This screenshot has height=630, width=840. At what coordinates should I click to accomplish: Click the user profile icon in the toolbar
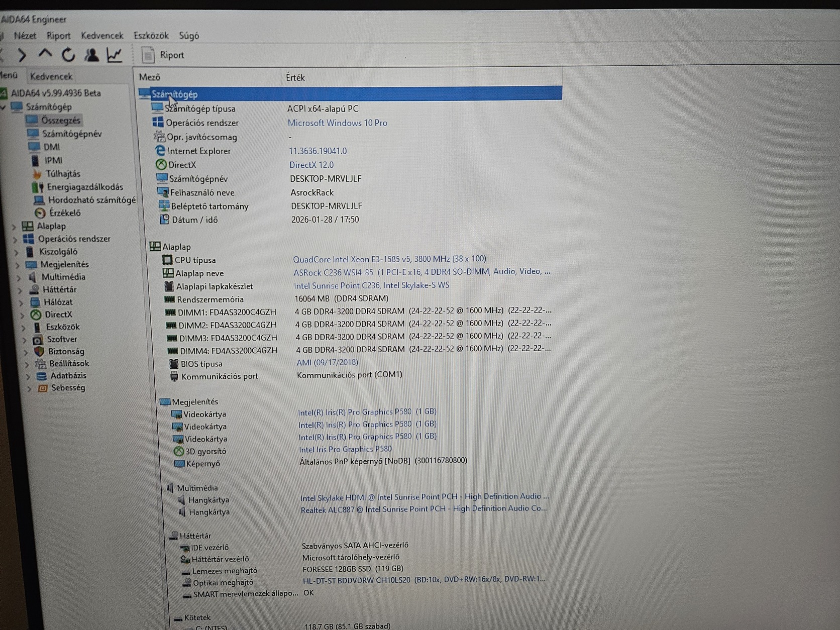point(92,54)
